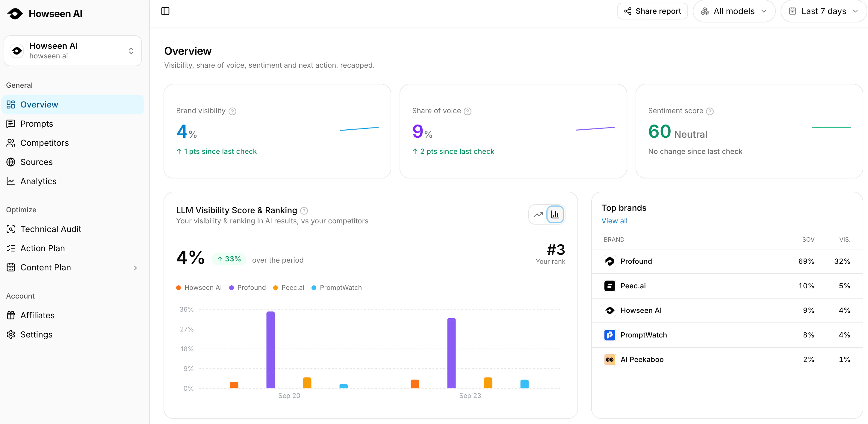Click the Howseen AI logo in Top brands

coord(610,311)
